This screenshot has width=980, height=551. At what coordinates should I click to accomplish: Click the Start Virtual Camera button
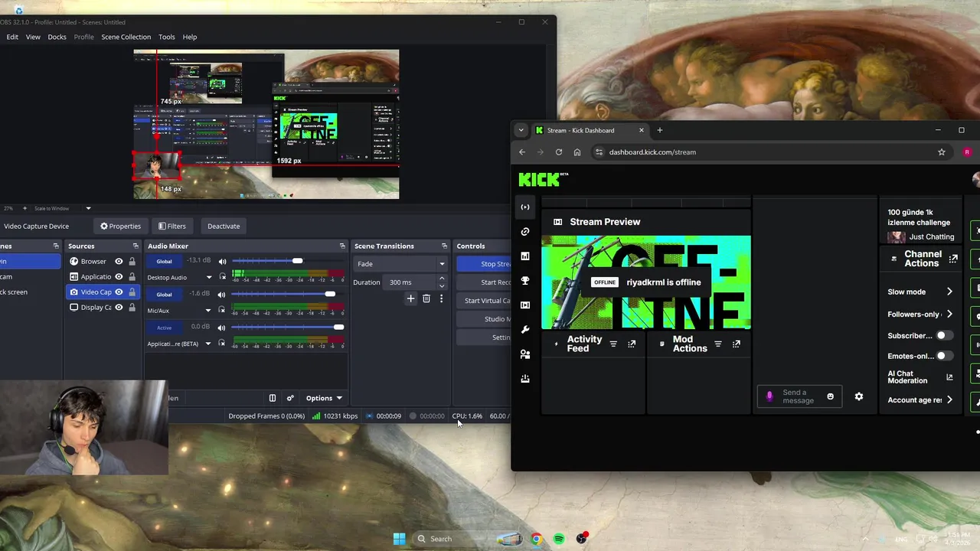(x=484, y=301)
